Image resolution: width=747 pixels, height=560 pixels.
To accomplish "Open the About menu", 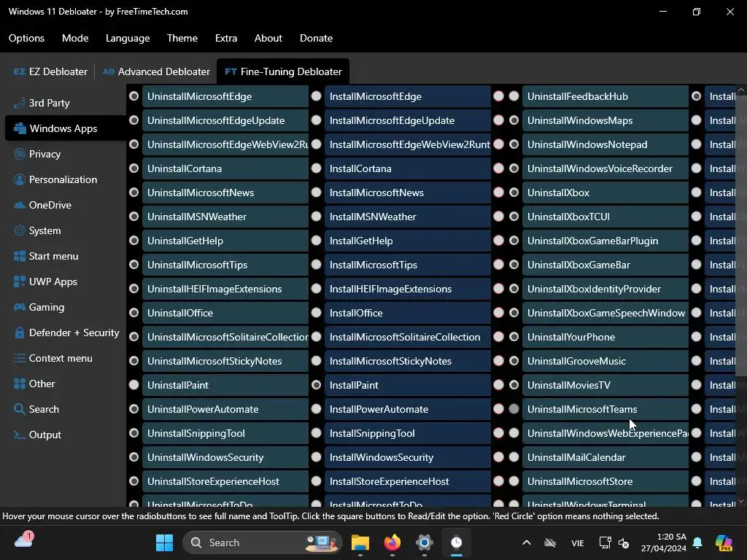I will click(x=268, y=38).
